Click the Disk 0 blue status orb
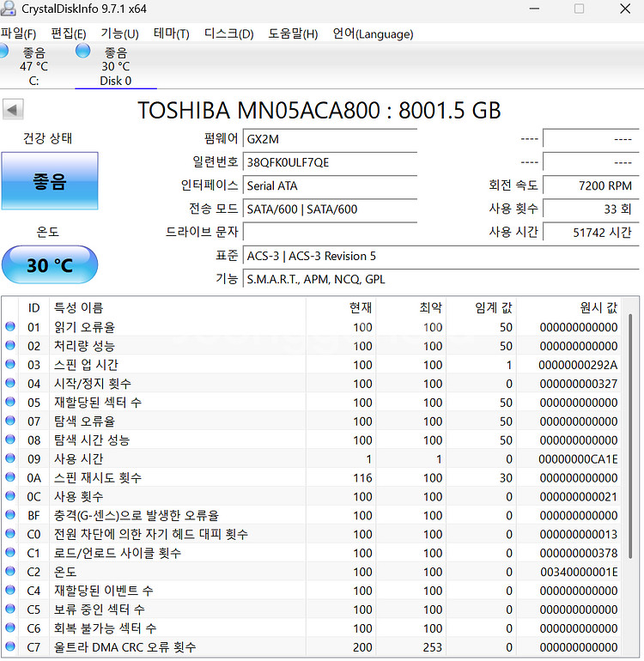This screenshot has height=661, width=644. (82, 51)
